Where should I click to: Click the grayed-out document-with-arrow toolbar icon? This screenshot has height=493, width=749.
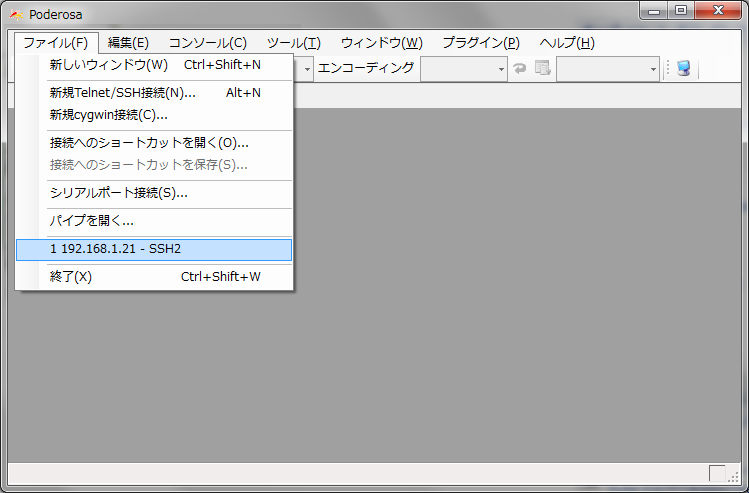tap(543, 68)
